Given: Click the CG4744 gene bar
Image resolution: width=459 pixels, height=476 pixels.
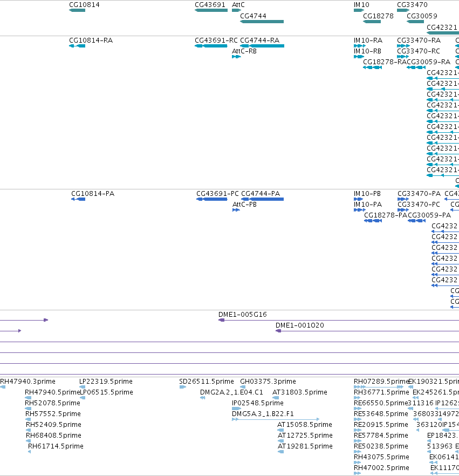Looking at the screenshot, I should pos(262,22).
